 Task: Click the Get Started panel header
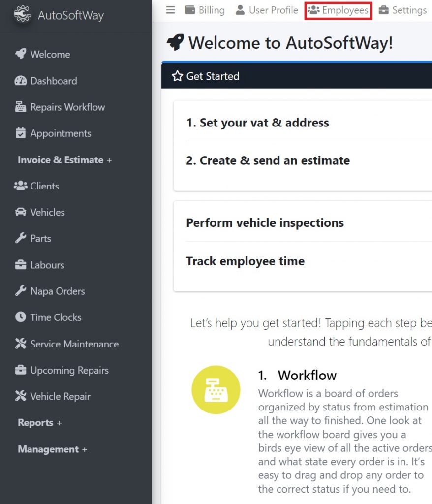pyautogui.click(x=297, y=76)
